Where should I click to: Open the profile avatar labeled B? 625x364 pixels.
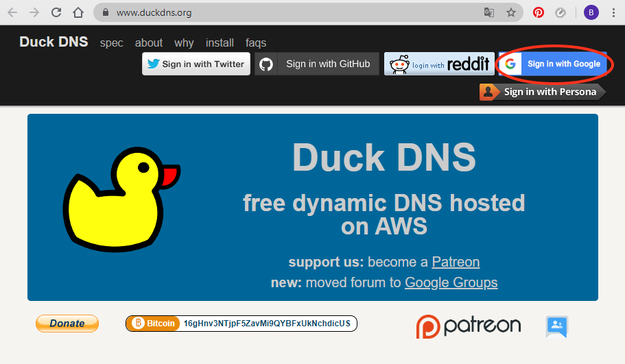pyautogui.click(x=591, y=13)
